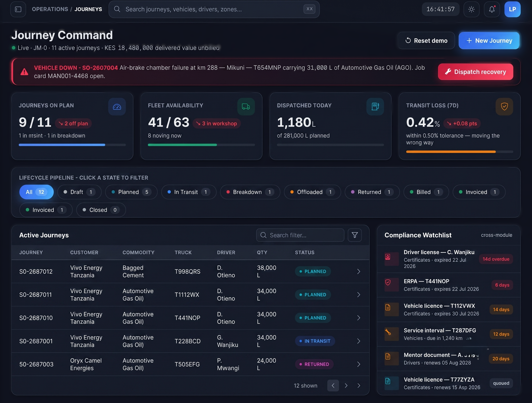532x403 pixels.
Task: Expand journey S0-2687012 row chevron
Action: [x=358, y=271]
